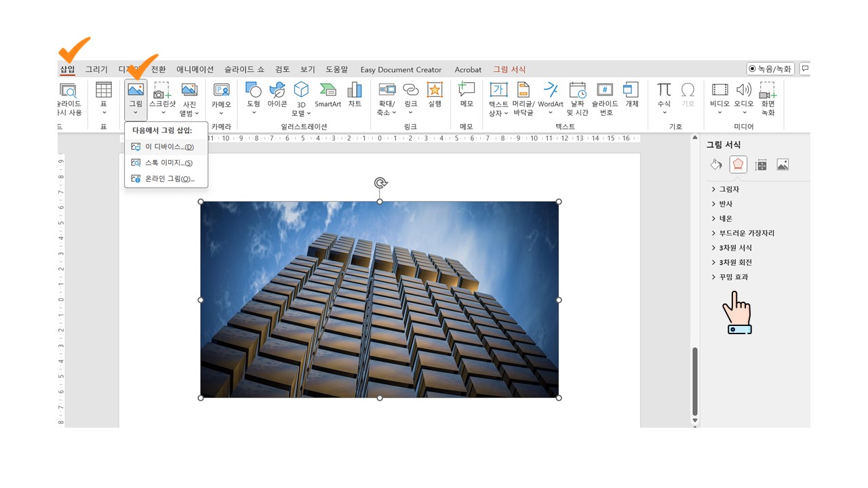Expand the 3차원 서식 (3-D Format) section

coord(732,247)
